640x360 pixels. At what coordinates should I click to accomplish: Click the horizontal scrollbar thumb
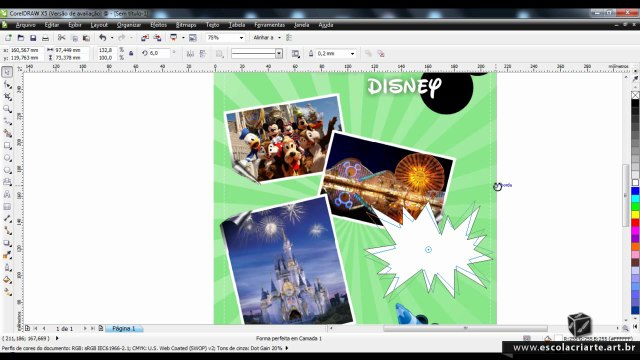pos(465,328)
